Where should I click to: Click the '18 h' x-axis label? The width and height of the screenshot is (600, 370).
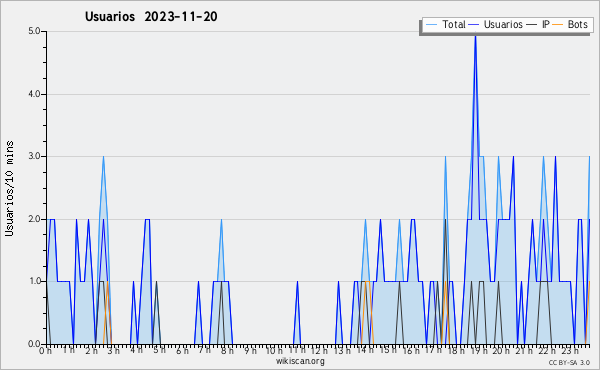click(456, 351)
